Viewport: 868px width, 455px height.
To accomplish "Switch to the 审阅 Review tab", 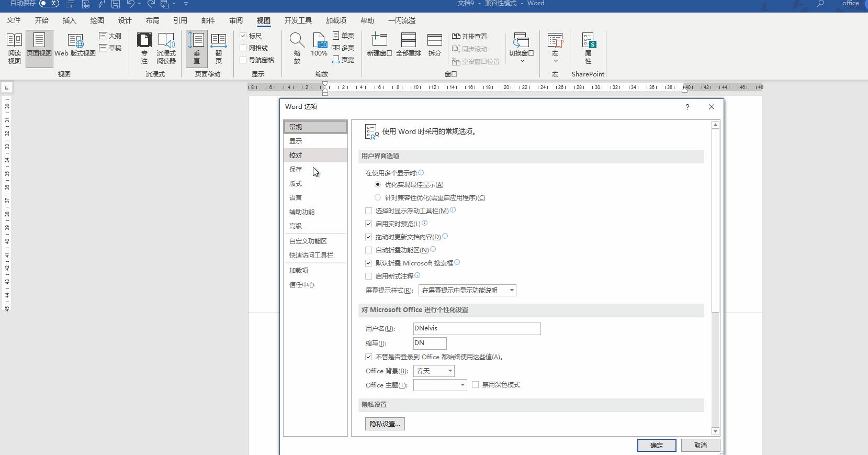I will (x=236, y=20).
